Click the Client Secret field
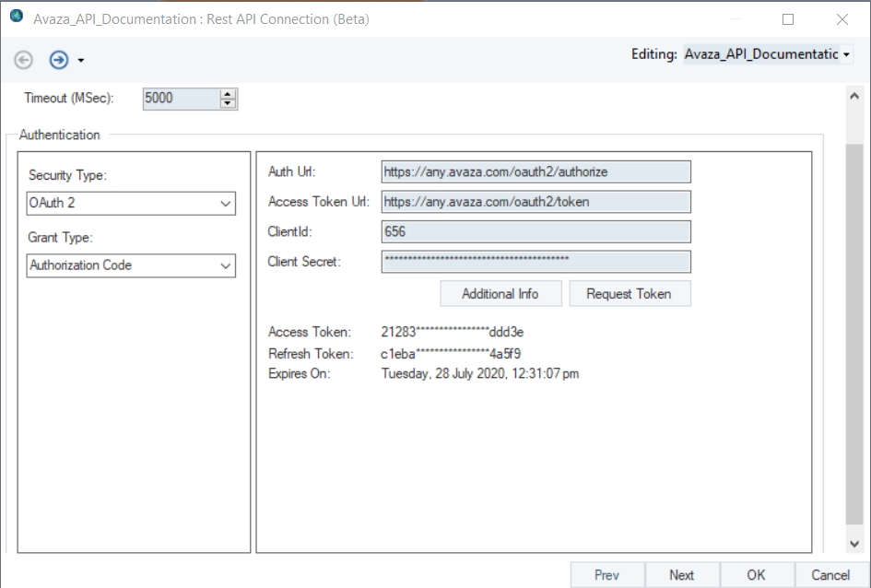The width and height of the screenshot is (871, 588). [x=536, y=262]
